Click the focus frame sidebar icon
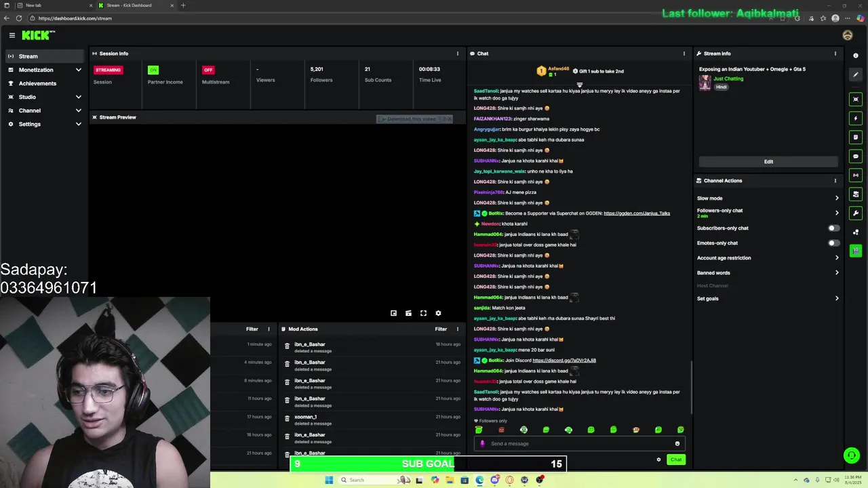The width and height of the screenshot is (868, 488). [856, 100]
